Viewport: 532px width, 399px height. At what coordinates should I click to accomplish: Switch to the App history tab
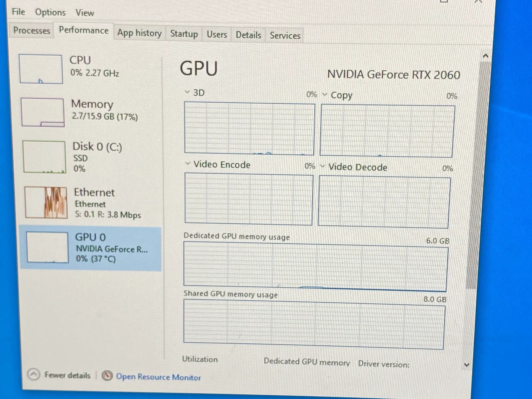coord(139,33)
